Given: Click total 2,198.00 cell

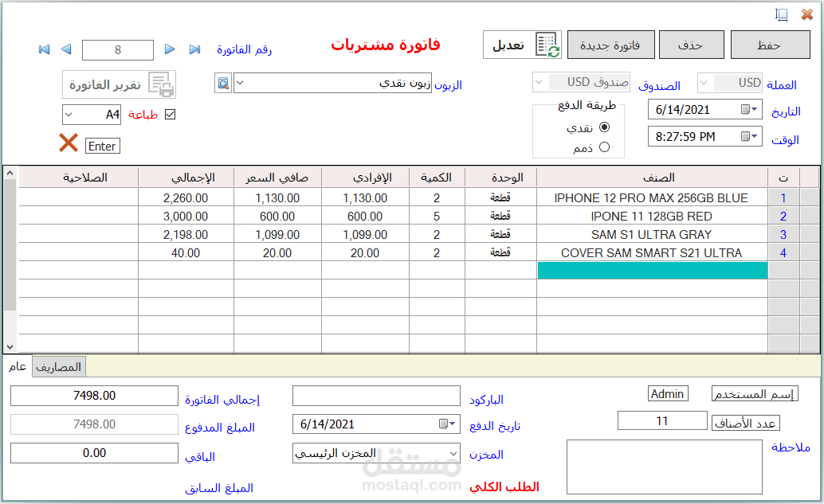Looking at the screenshot, I should (x=186, y=235).
